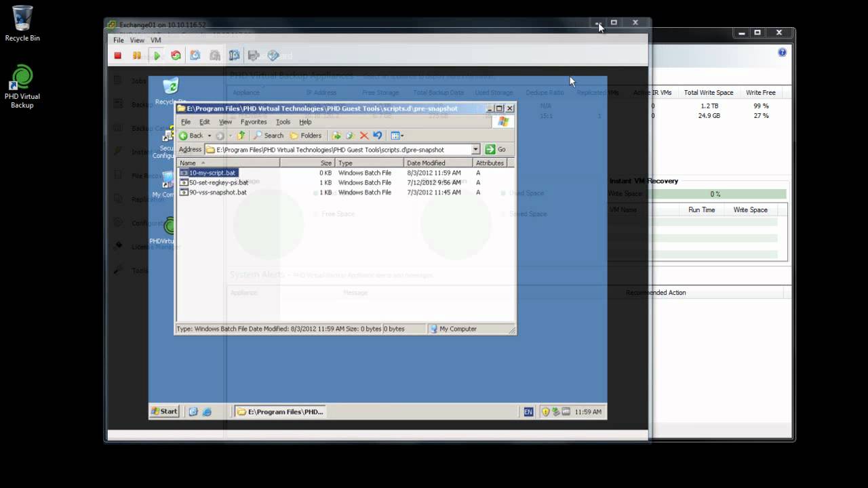Viewport: 868px width, 488px height.
Task: Click the Run Time column in Instant VM Recovery
Action: coord(702,209)
